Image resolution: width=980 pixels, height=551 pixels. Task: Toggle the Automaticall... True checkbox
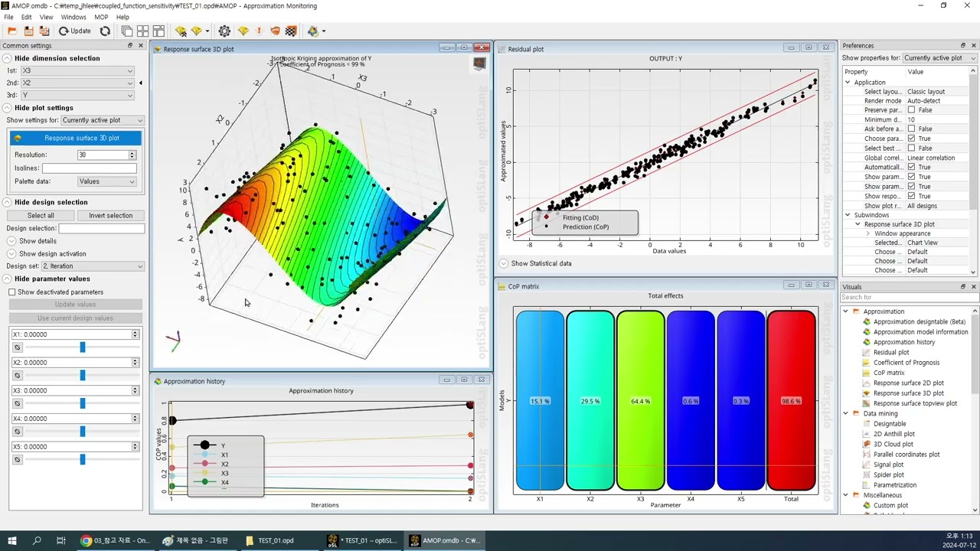[x=911, y=167]
